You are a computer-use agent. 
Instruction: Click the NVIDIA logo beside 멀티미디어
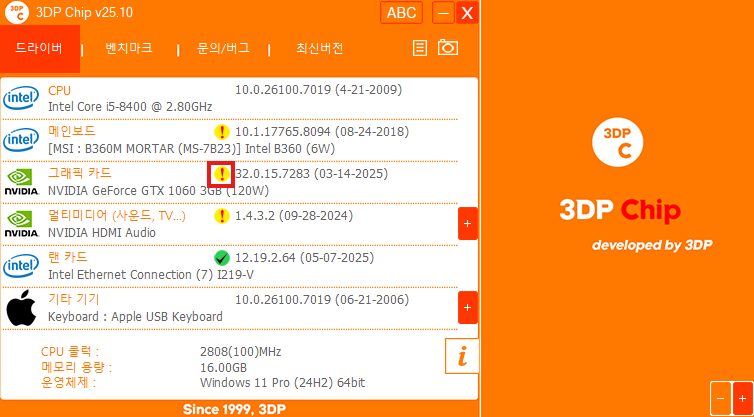coord(21,224)
